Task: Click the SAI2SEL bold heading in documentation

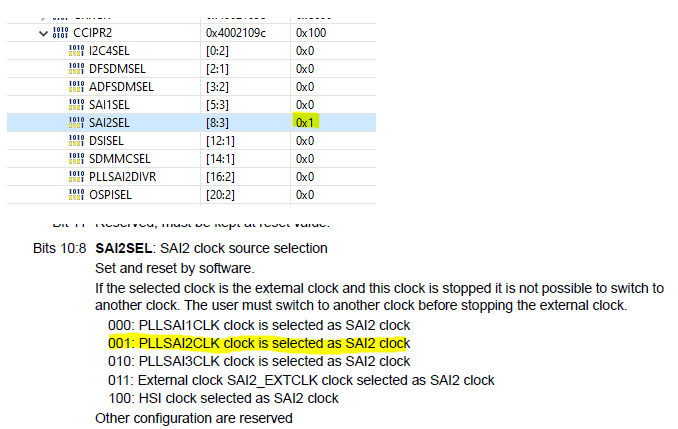Action: [126, 248]
